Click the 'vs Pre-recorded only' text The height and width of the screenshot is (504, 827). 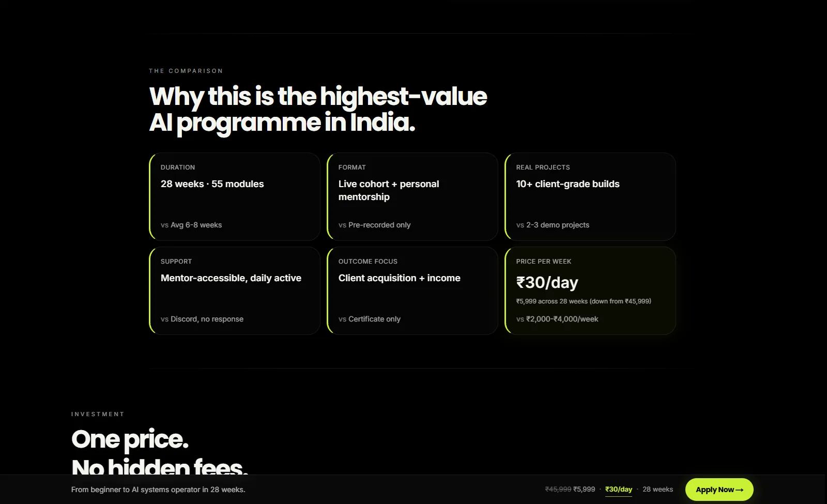(x=374, y=225)
